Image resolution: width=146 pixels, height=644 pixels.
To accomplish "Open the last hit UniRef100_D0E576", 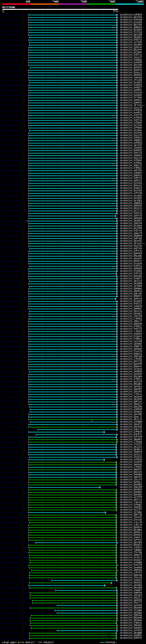I will pos(131,638).
